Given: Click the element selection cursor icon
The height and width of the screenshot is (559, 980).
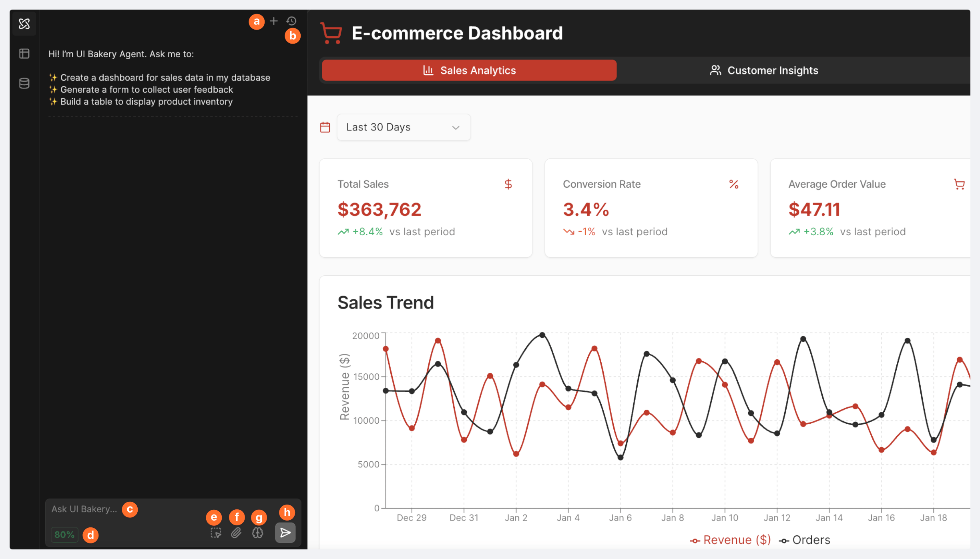Looking at the screenshot, I should (x=216, y=533).
